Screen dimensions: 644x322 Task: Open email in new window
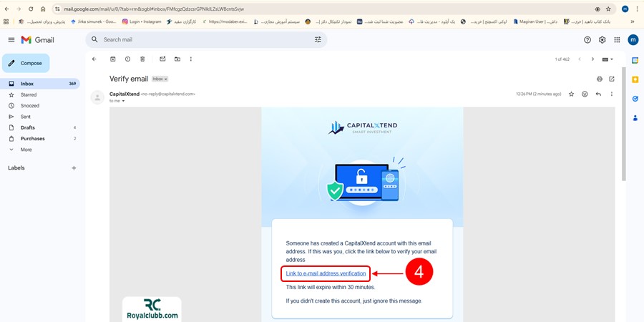(612, 79)
